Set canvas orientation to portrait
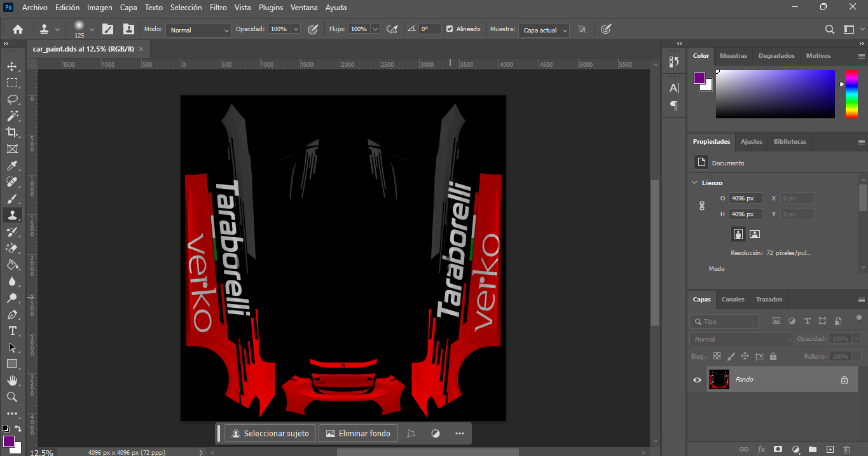868x456 pixels. click(x=738, y=234)
